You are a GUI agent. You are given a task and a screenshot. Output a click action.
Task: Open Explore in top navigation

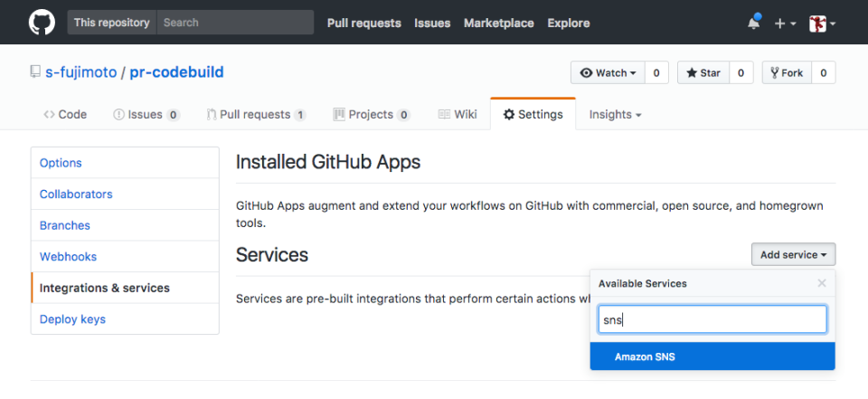click(x=569, y=24)
